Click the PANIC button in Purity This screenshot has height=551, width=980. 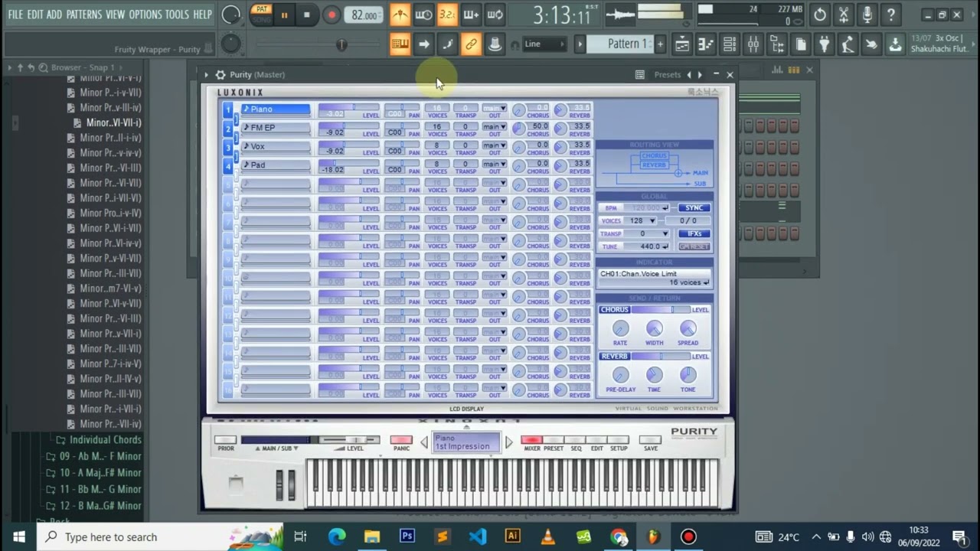click(x=401, y=440)
